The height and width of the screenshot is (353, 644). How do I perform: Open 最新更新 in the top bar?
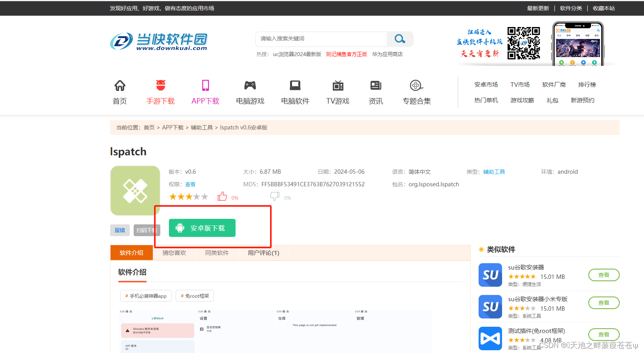coord(538,8)
